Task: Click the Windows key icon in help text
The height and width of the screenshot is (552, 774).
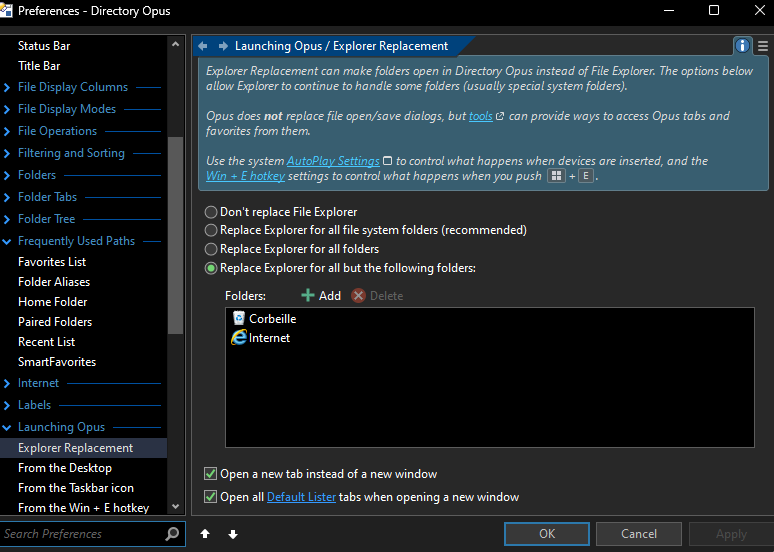Action: point(556,176)
